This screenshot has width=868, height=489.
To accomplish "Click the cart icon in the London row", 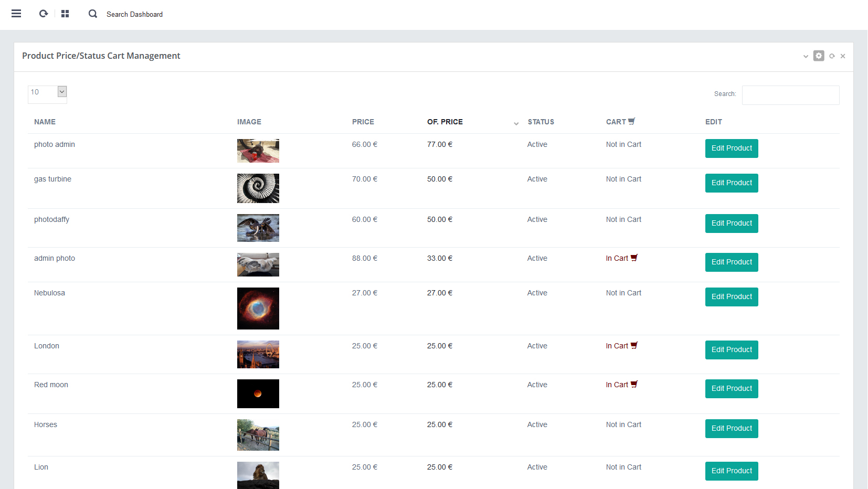I will coord(634,345).
